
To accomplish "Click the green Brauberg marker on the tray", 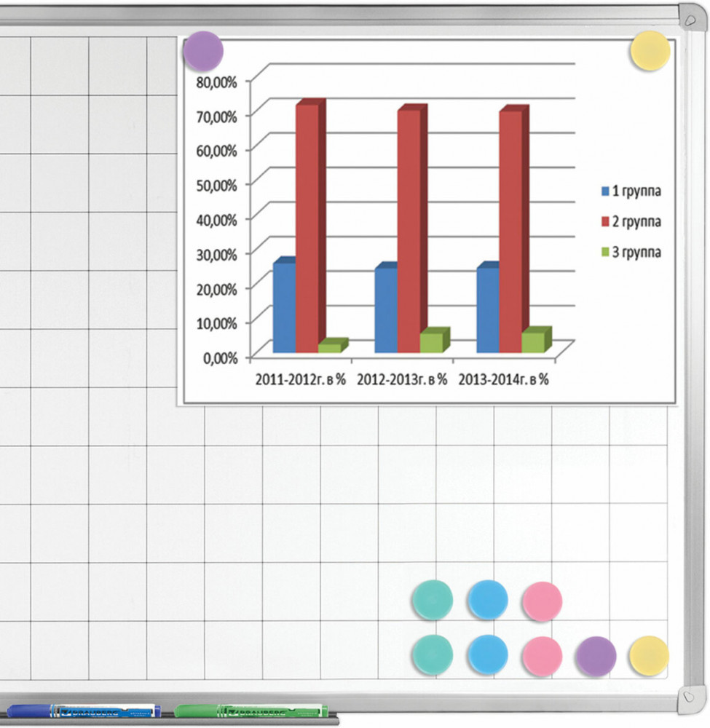I will tap(251, 710).
